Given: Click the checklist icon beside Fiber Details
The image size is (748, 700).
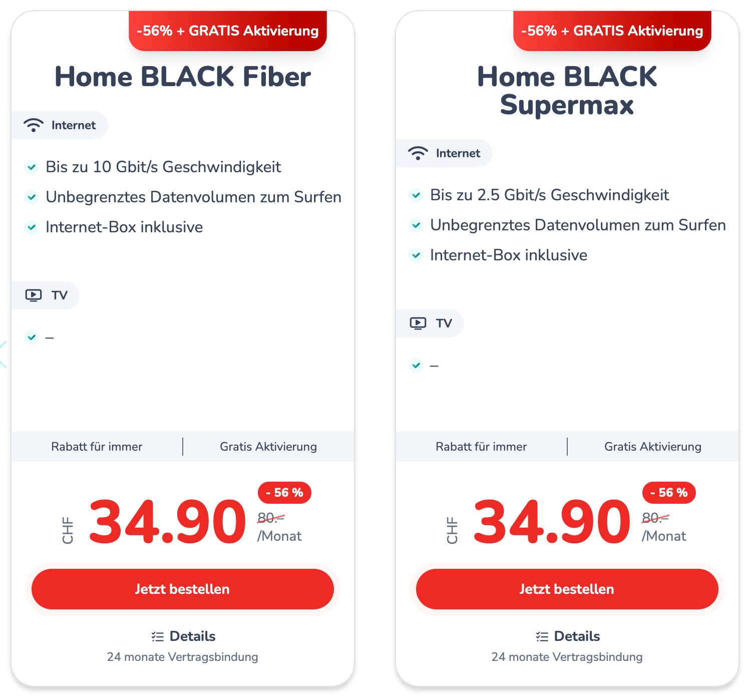Looking at the screenshot, I should (x=158, y=636).
